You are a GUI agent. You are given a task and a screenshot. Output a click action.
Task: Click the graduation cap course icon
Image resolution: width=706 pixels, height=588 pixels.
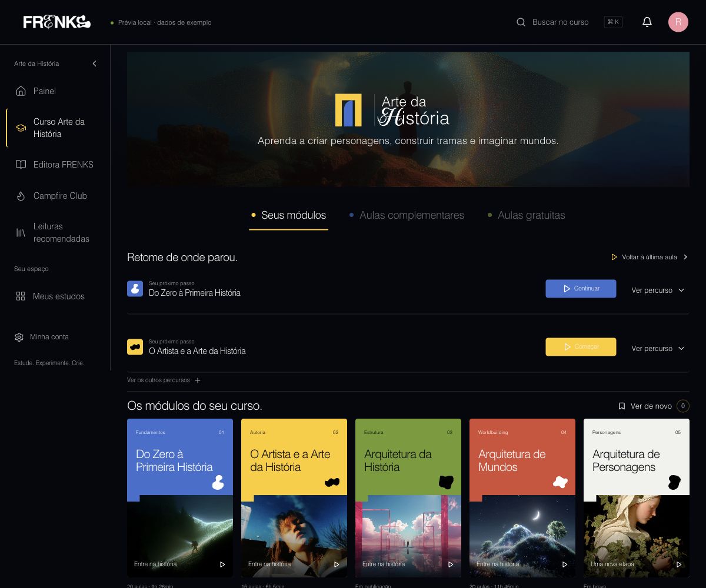click(21, 128)
